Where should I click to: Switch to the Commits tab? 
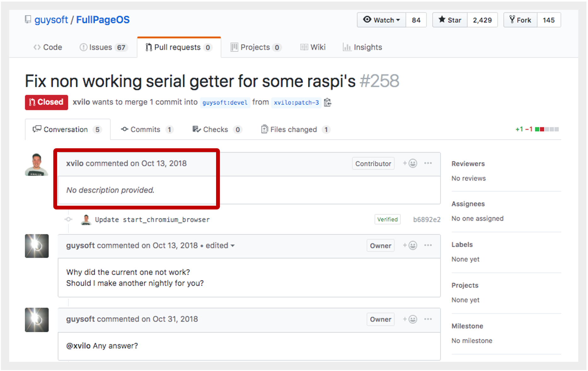147,129
